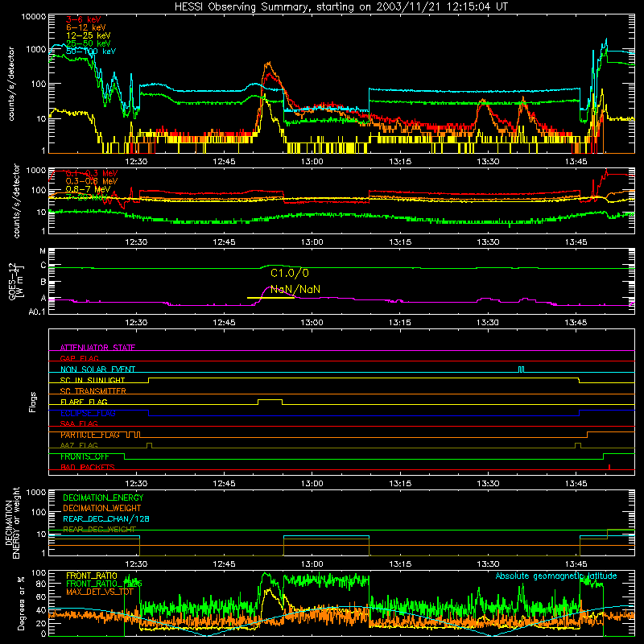Click the 13:30 tick label under top panel

[x=488, y=162]
